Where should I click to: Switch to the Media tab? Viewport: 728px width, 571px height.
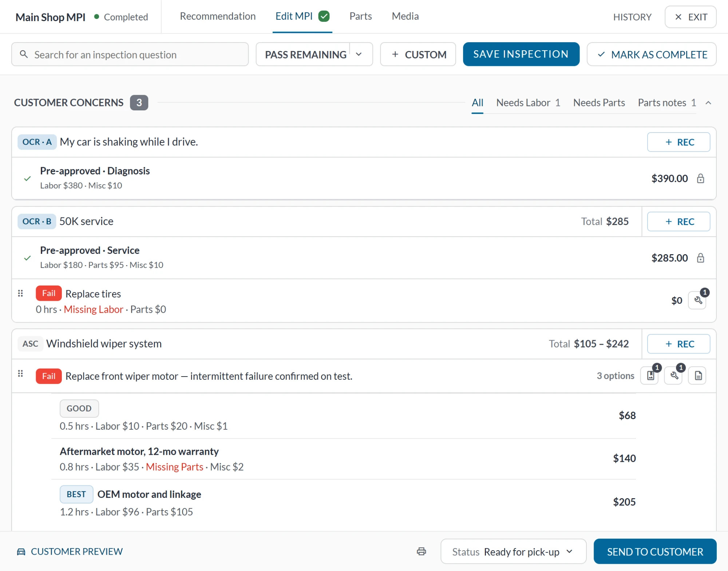[x=405, y=16]
